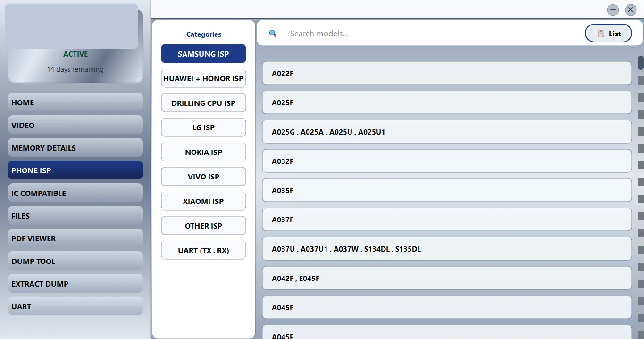Open model A035F

447,190
